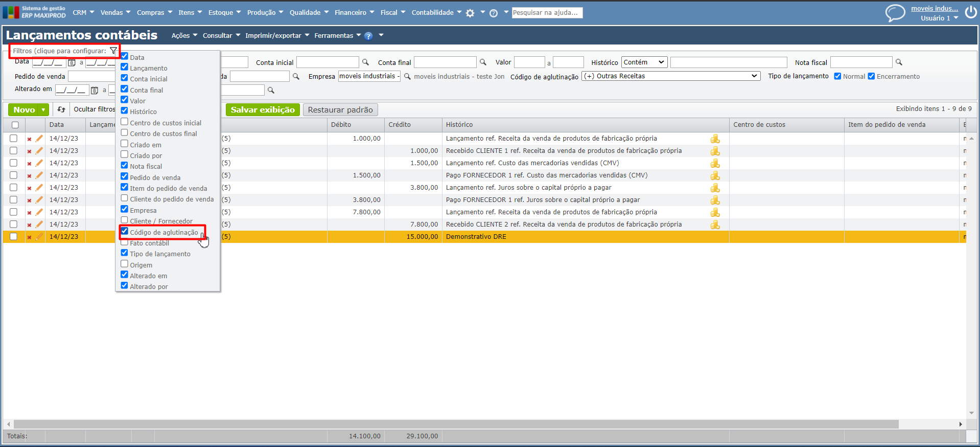Screen dimensions: 980x447
Task: Delete the Juros sobre o capital próprio a pagar lançamento row
Action: tap(29, 188)
